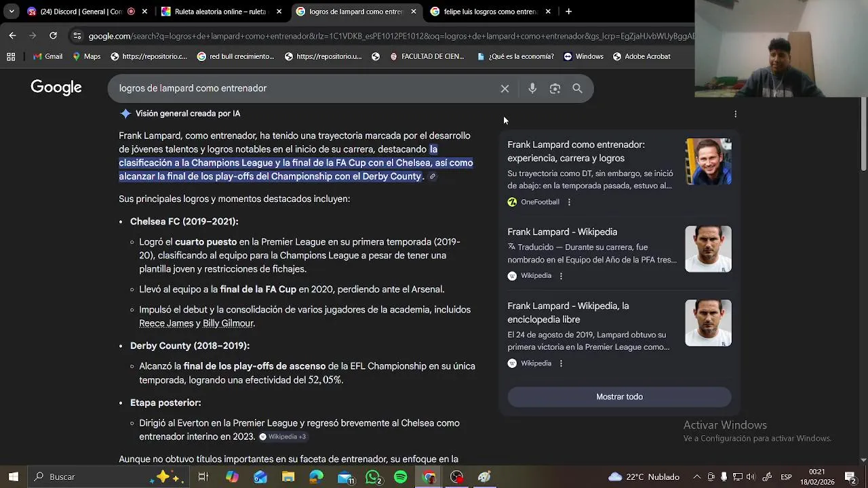Open more options for the OneFootball source
The height and width of the screenshot is (488, 868).
[x=569, y=202]
